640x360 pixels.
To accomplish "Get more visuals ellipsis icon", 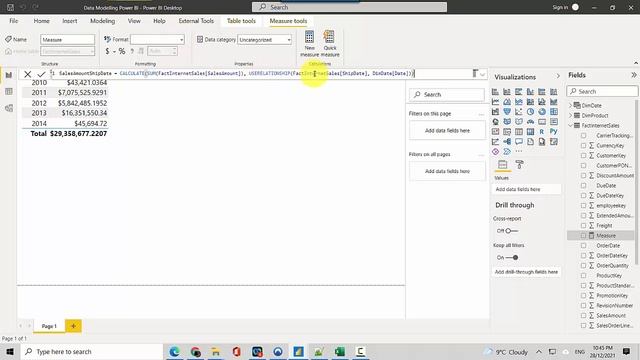I will tap(518, 151).
